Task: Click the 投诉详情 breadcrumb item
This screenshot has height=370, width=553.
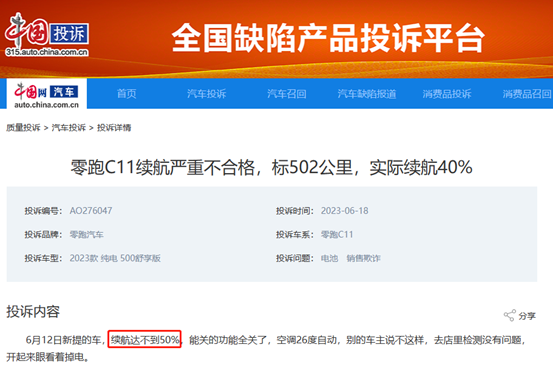Action: pyautogui.click(x=114, y=128)
